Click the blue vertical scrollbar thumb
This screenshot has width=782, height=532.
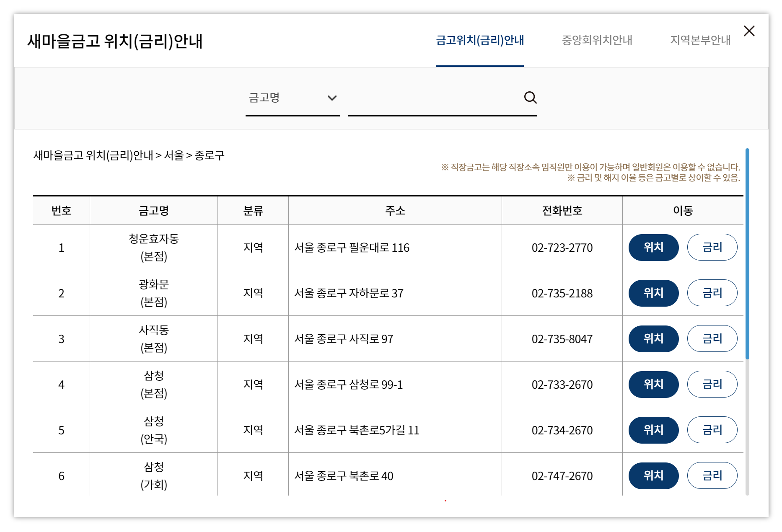pos(747,254)
